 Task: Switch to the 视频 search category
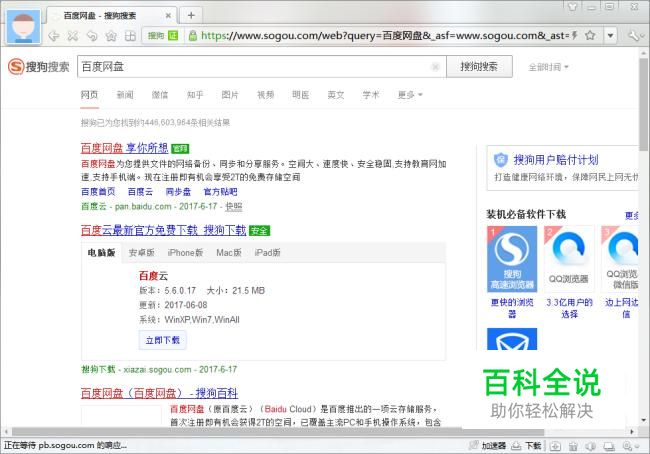click(x=265, y=95)
